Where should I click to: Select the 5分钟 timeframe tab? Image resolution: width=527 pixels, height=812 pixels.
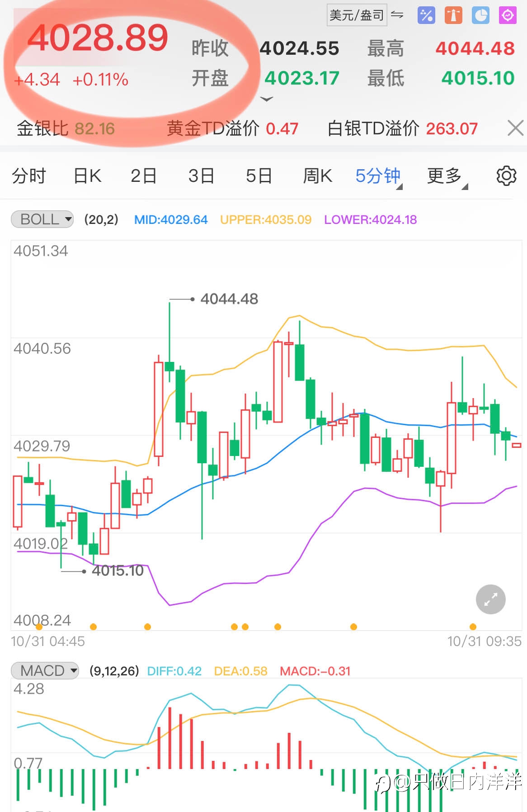tap(378, 176)
